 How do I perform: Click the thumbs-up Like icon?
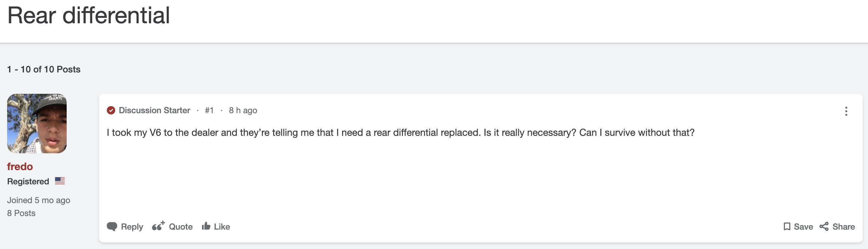[206, 226]
